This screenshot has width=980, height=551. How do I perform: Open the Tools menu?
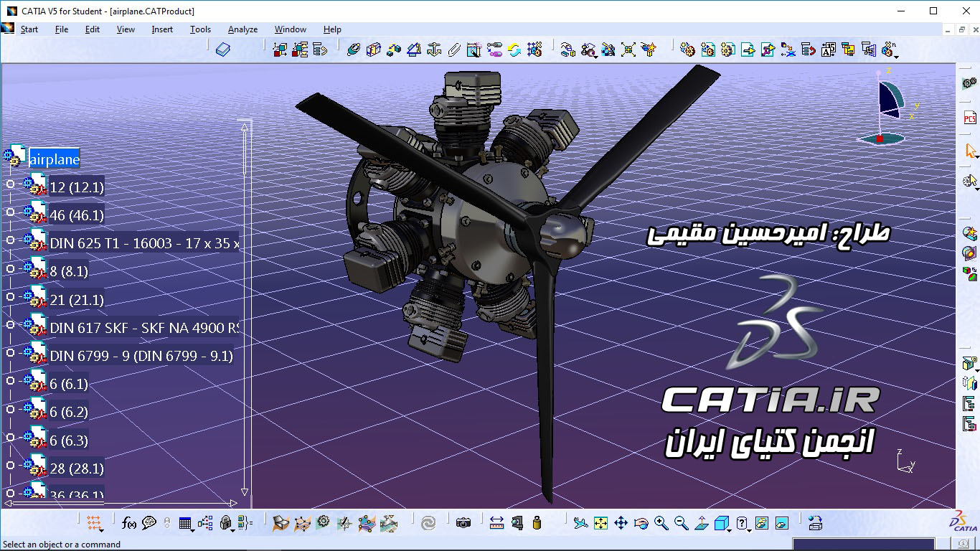[200, 29]
